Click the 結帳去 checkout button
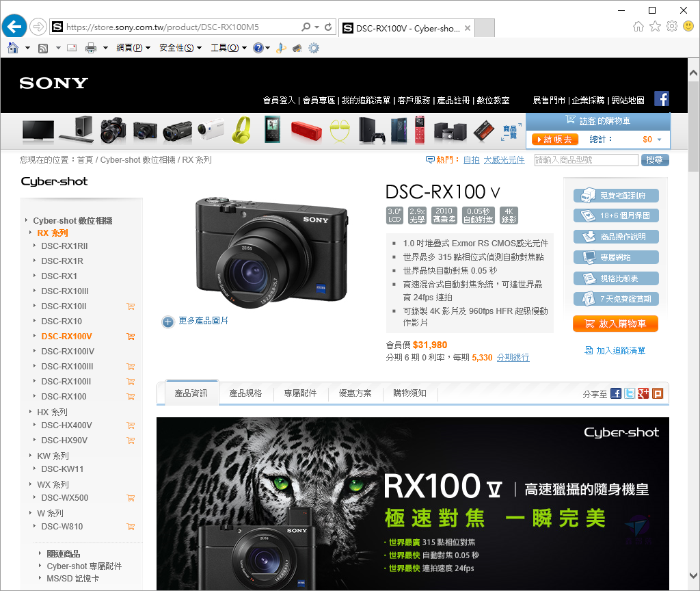 [555, 140]
